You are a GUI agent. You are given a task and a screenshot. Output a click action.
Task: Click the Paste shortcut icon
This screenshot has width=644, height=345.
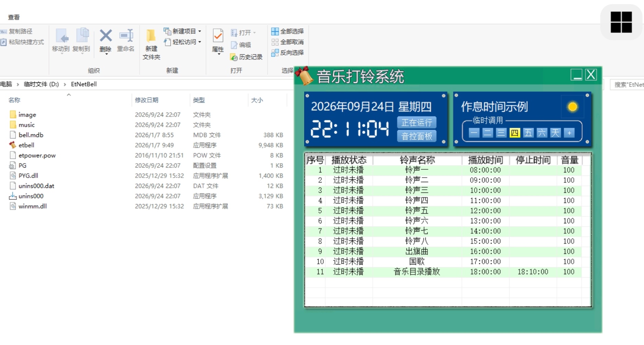pos(3,42)
